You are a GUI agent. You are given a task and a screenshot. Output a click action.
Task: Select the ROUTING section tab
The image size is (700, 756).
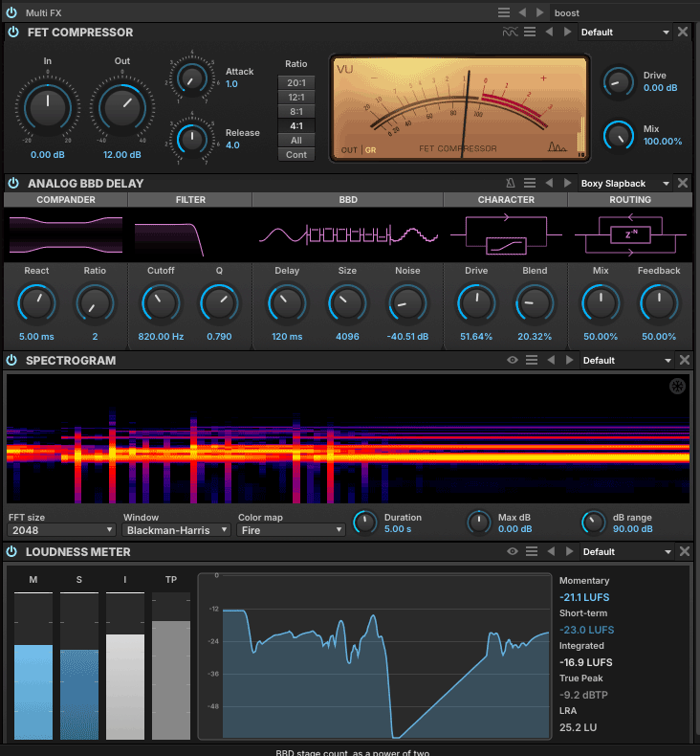point(630,200)
